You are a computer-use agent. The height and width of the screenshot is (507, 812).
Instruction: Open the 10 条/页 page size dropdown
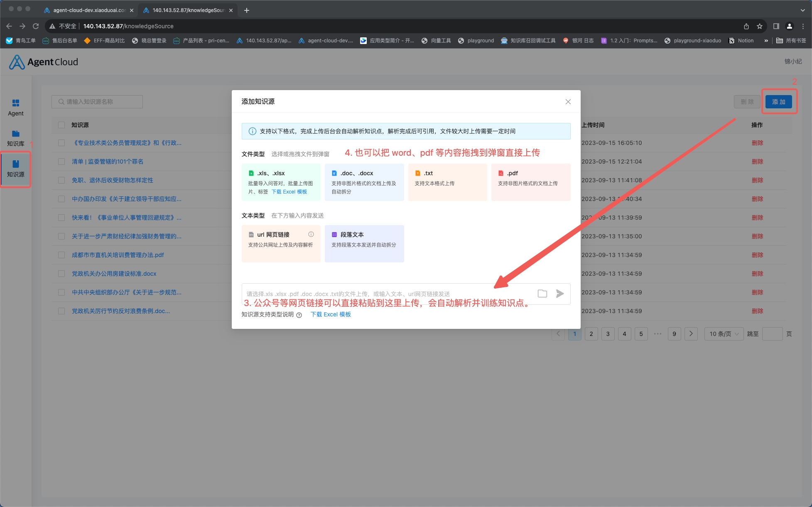coord(724,334)
